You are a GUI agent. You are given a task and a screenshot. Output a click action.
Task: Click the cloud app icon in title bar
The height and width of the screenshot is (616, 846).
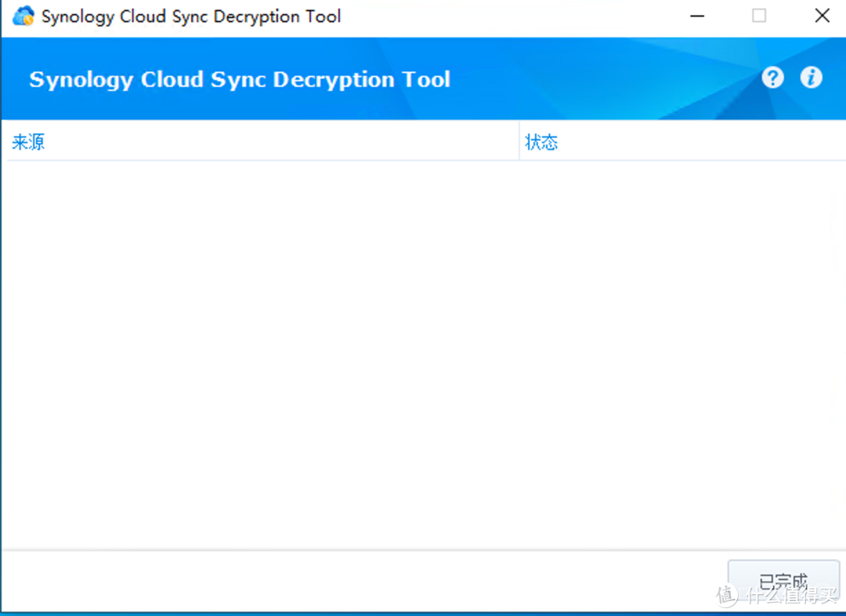click(x=23, y=16)
